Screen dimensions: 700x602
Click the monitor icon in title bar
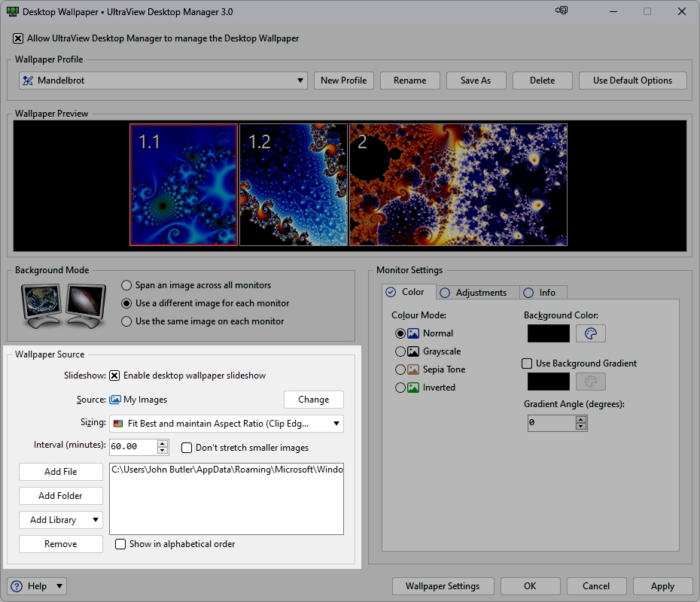pos(562,11)
